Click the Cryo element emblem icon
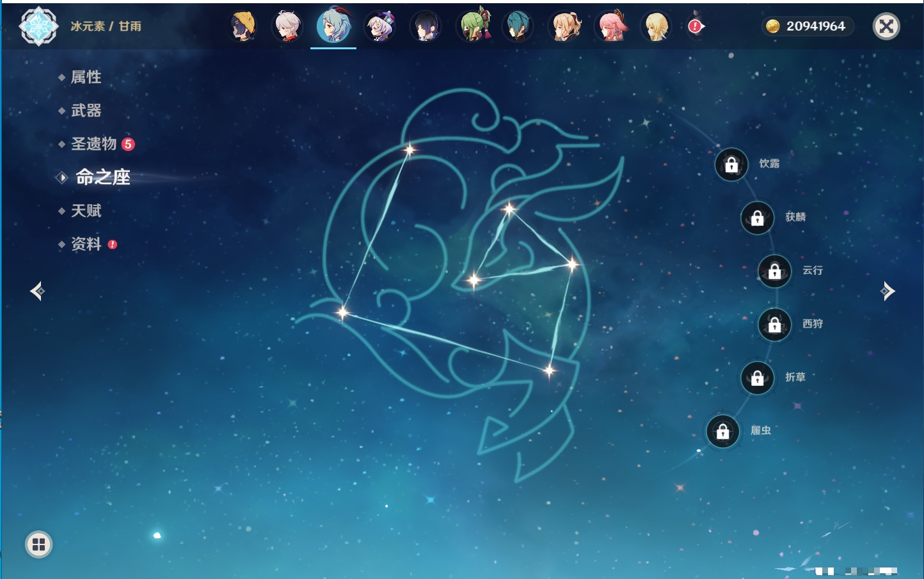924x579 pixels. [38, 26]
